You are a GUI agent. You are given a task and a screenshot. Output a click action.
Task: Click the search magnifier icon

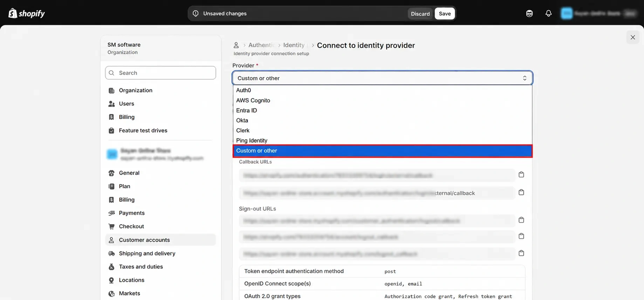(x=111, y=73)
